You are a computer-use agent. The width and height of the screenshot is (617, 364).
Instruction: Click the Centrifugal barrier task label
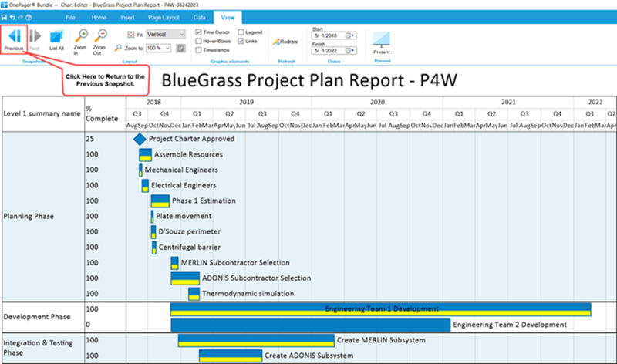(x=189, y=248)
